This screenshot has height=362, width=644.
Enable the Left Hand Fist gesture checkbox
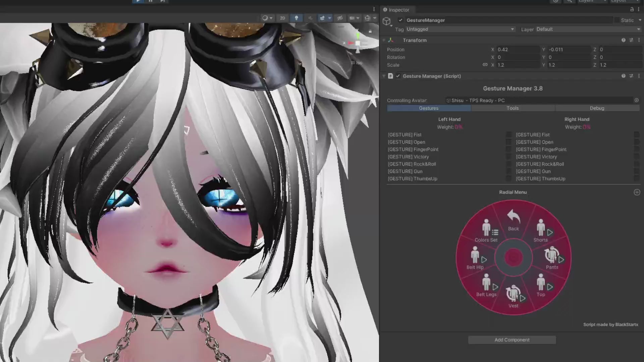click(x=508, y=135)
